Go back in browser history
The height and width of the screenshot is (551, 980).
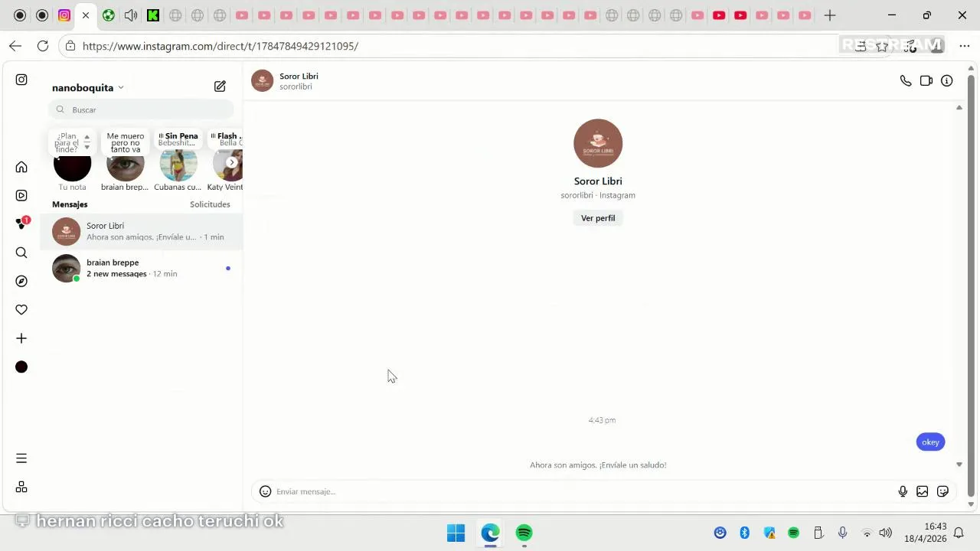pyautogui.click(x=15, y=46)
